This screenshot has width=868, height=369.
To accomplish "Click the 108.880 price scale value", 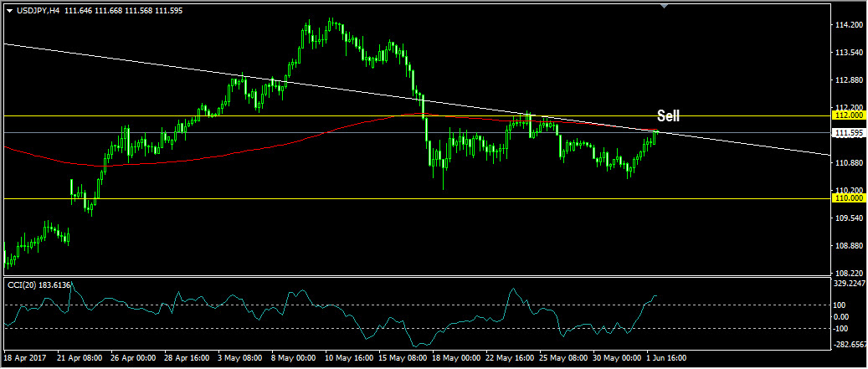I will pyautogui.click(x=850, y=245).
